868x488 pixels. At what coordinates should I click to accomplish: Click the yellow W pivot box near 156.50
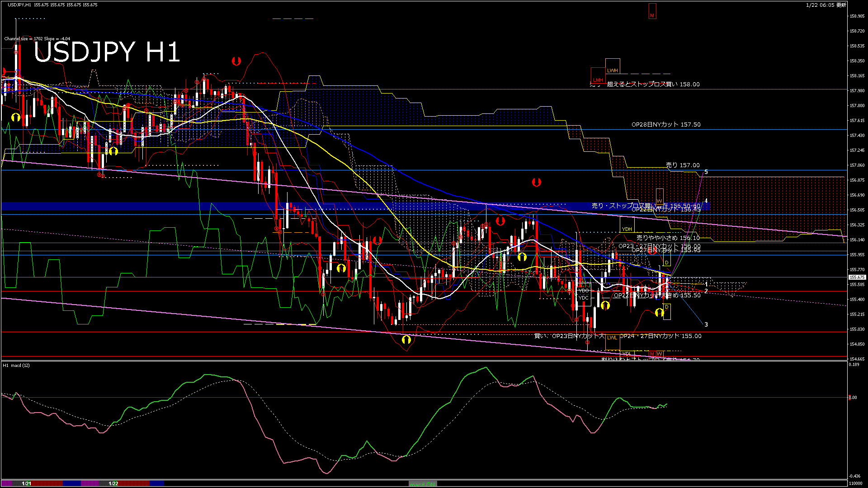659,197
